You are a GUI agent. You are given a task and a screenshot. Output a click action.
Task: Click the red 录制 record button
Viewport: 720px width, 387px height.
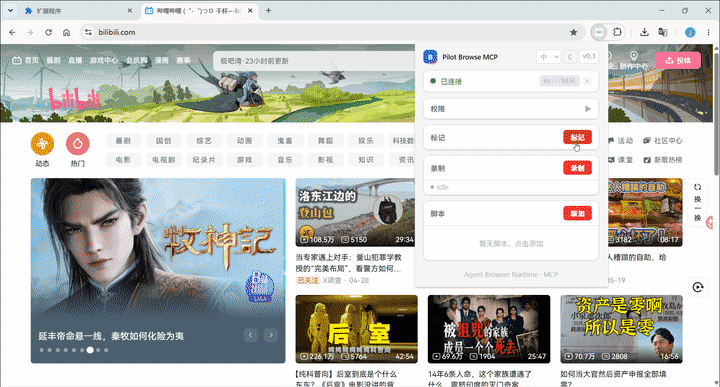pyautogui.click(x=577, y=168)
